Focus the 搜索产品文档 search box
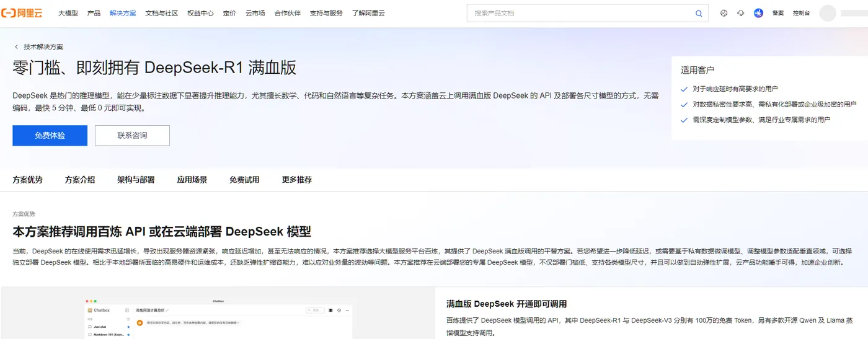Screen dimensions: 868x339 (x=587, y=13)
